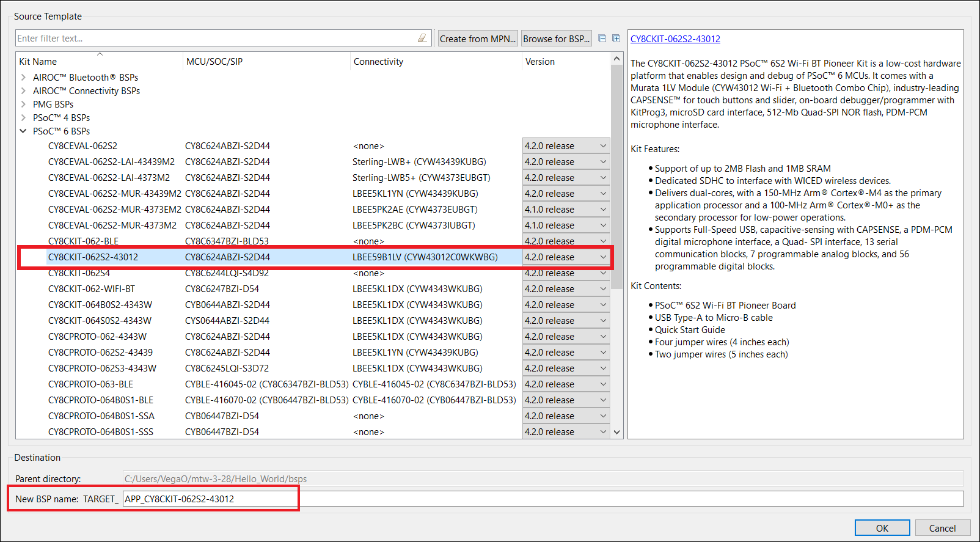Open version dropdown for CY8CPROTO-062-4343W

(566, 337)
